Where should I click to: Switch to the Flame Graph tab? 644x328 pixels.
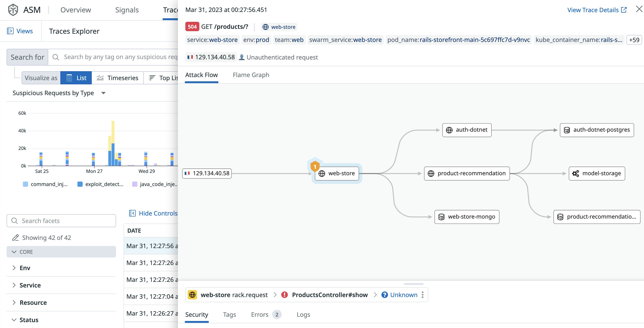tap(251, 75)
